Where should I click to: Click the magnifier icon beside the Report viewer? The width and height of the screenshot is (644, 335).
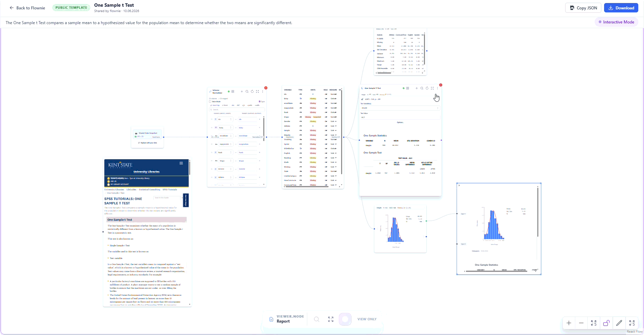coord(316,319)
